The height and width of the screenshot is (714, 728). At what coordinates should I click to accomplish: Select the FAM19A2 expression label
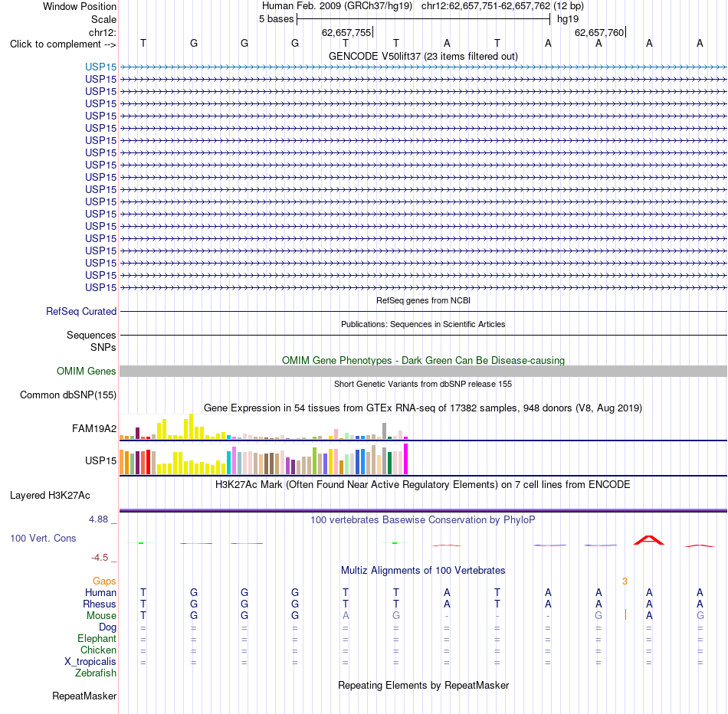click(x=93, y=428)
